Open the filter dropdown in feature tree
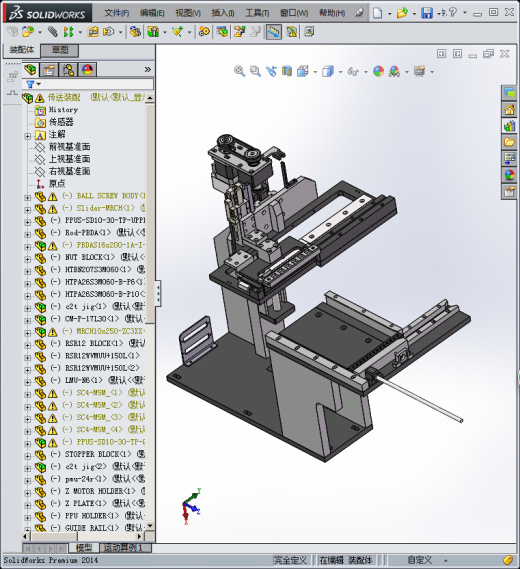 tap(33, 84)
